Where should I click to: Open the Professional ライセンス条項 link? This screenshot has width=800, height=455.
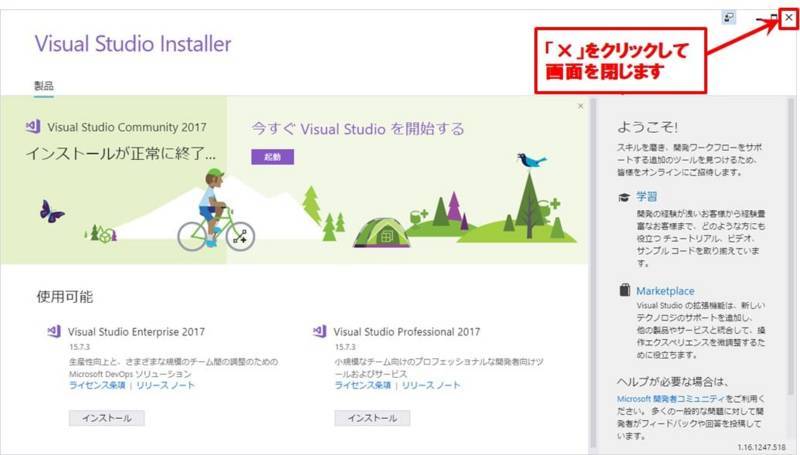[x=363, y=385]
